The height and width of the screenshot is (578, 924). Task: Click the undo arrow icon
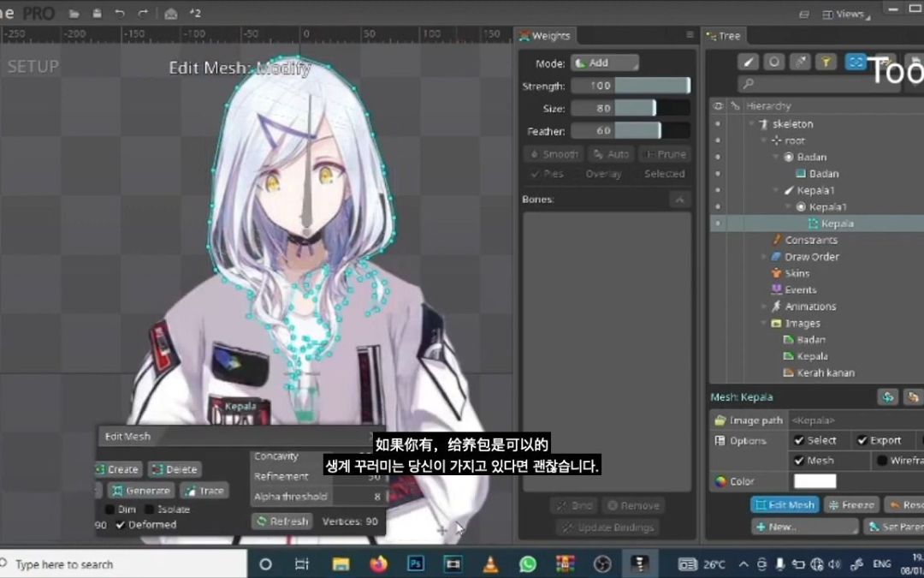click(120, 14)
